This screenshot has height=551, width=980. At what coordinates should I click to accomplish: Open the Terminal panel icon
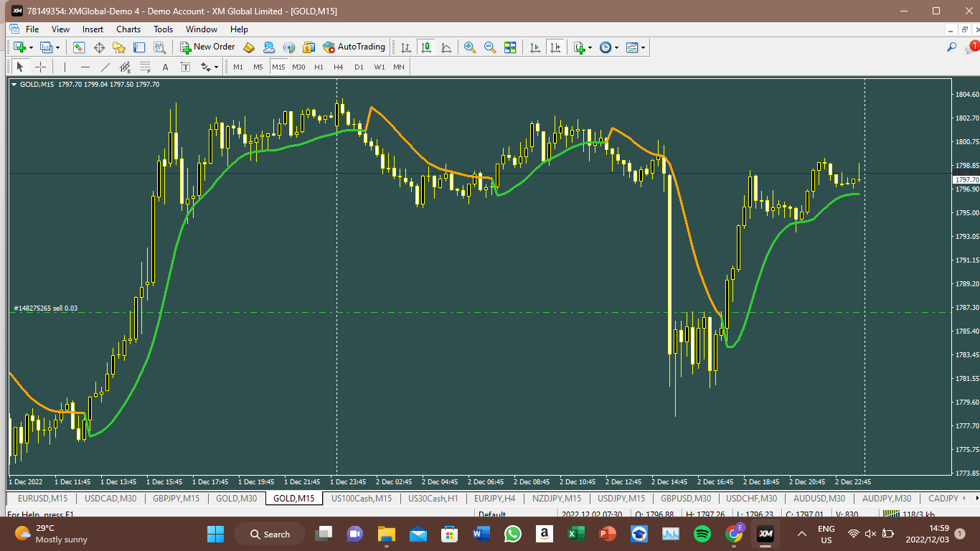pyautogui.click(x=139, y=47)
